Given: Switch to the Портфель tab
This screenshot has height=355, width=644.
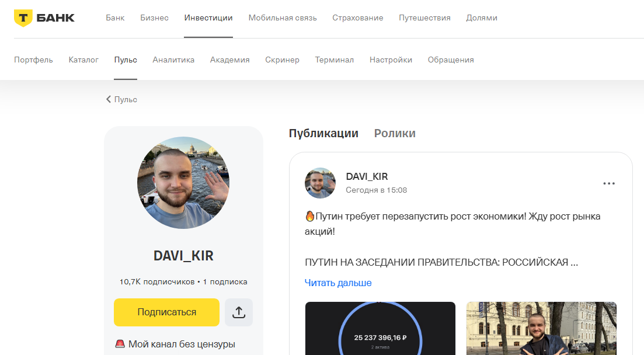Looking at the screenshot, I should (33, 60).
